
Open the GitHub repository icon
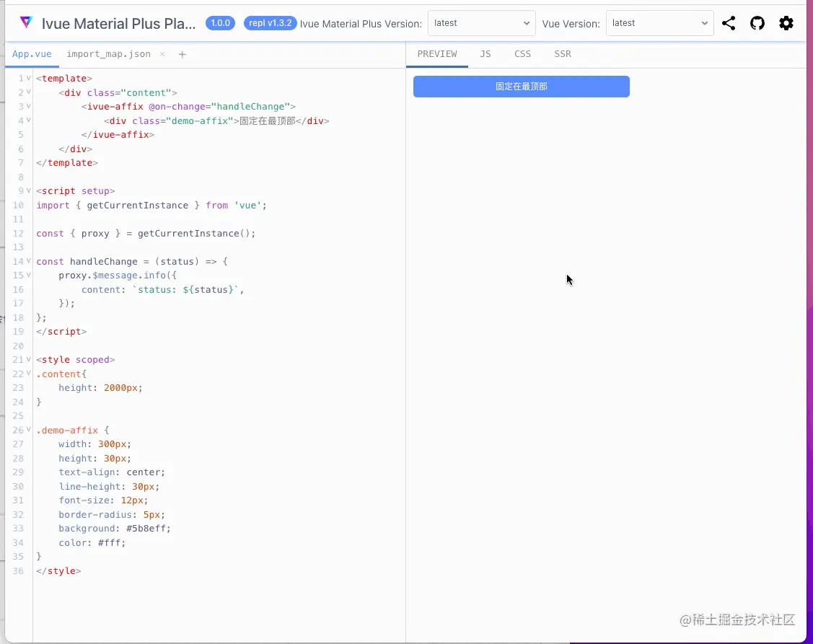(x=757, y=23)
